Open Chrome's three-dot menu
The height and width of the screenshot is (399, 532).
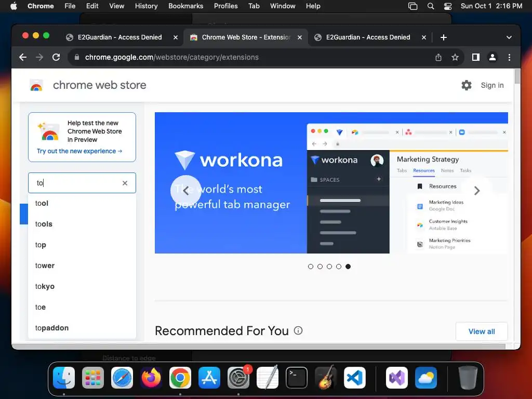pos(509,57)
